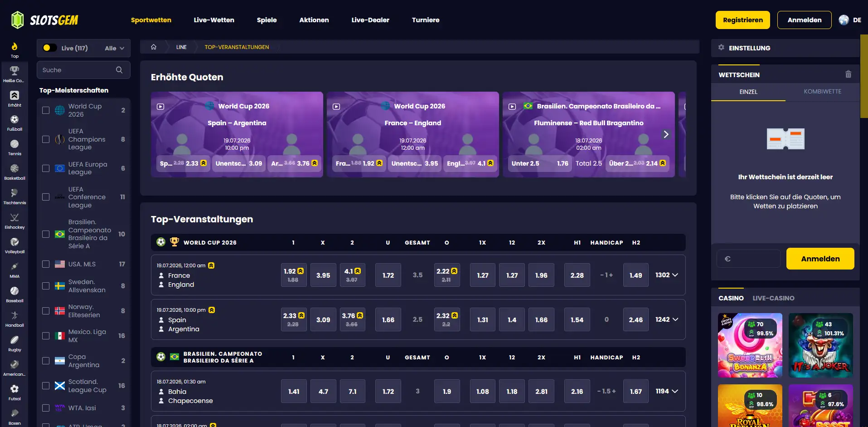Click the euro stake input field
The width and height of the screenshot is (868, 427).
pos(748,259)
